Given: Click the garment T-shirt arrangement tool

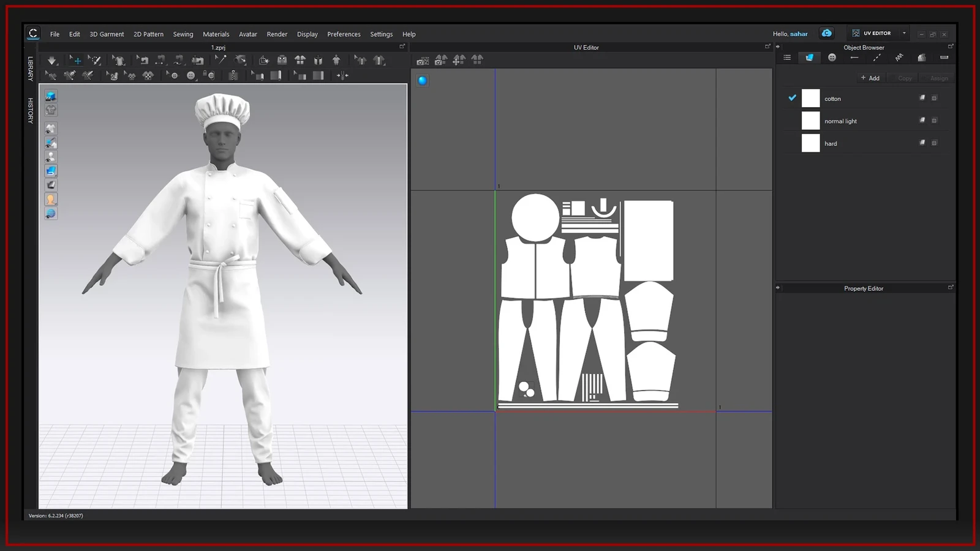Looking at the screenshot, I should click(118, 60).
